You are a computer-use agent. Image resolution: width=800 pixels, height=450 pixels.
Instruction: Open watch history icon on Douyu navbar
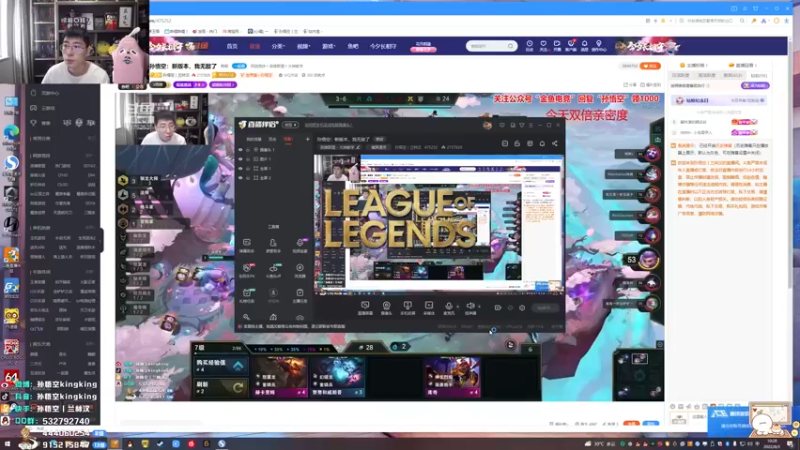tap(529, 45)
